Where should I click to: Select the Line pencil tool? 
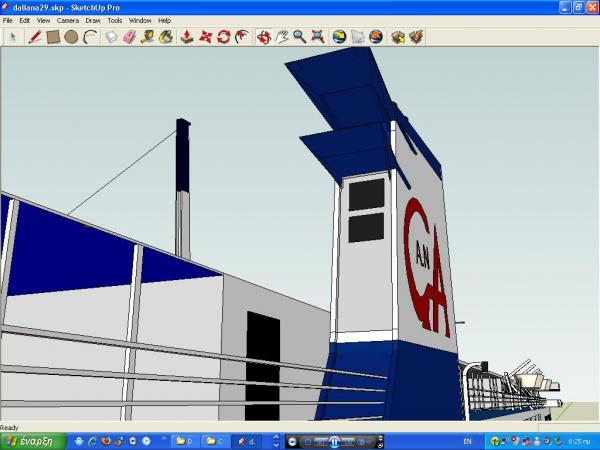[x=34, y=37]
